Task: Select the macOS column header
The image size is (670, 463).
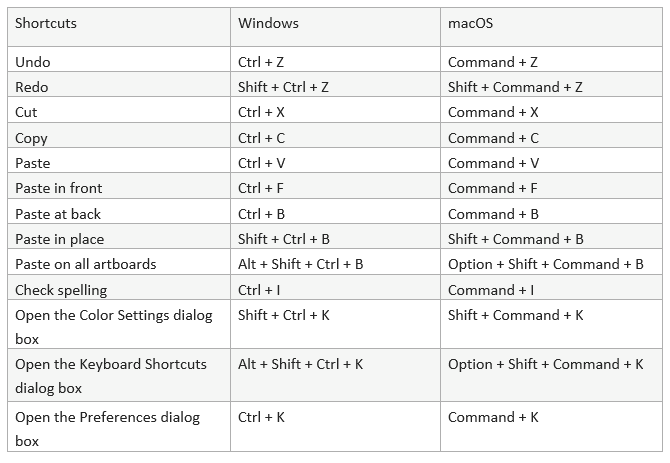Action: [470, 23]
